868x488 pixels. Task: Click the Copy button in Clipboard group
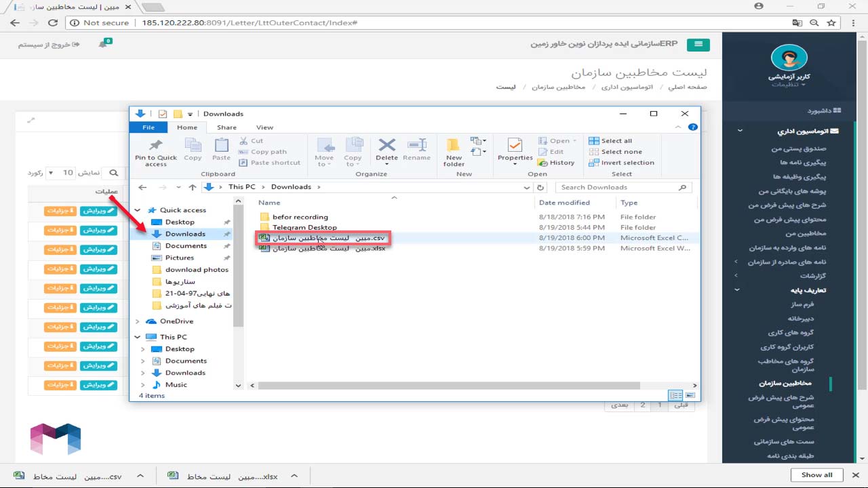(x=193, y=150)
